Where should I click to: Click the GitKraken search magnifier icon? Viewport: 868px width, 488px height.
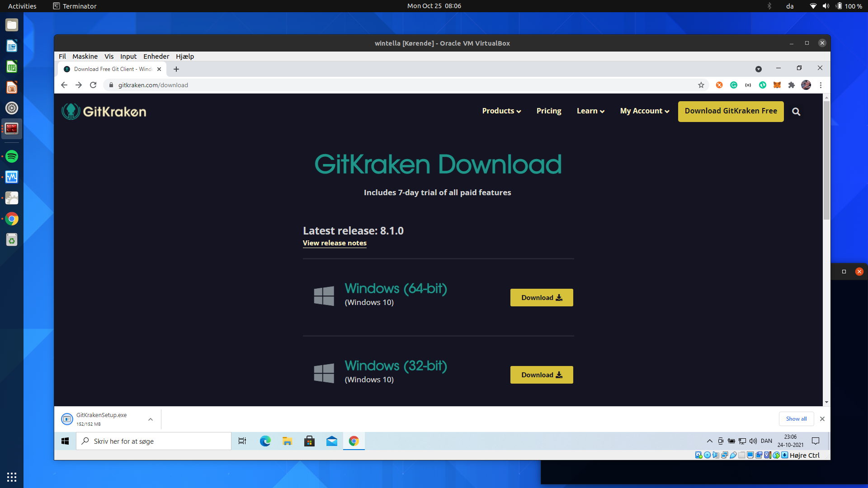click(796, 112)
